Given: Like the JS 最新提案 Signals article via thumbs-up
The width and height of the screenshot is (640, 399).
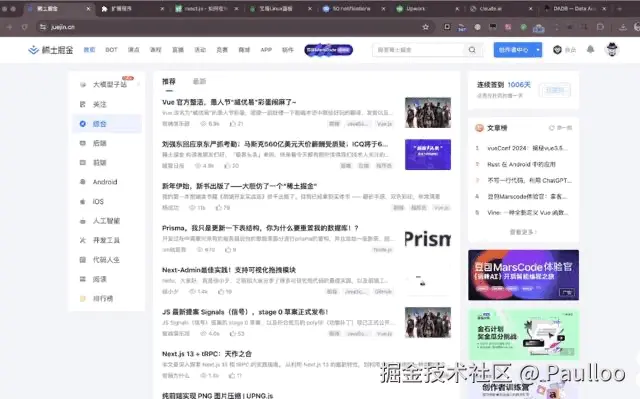Looking at the screenshot, I should click(x=233, y=334).
